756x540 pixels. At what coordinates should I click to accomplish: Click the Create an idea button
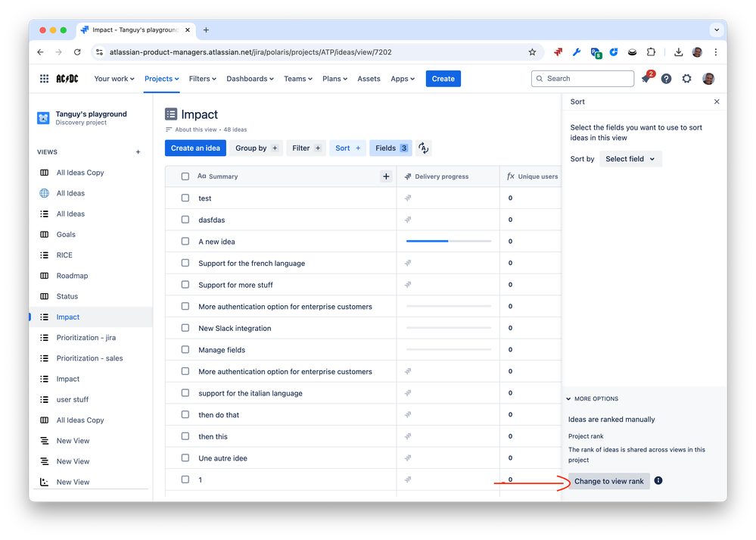[x=195, y=148]
